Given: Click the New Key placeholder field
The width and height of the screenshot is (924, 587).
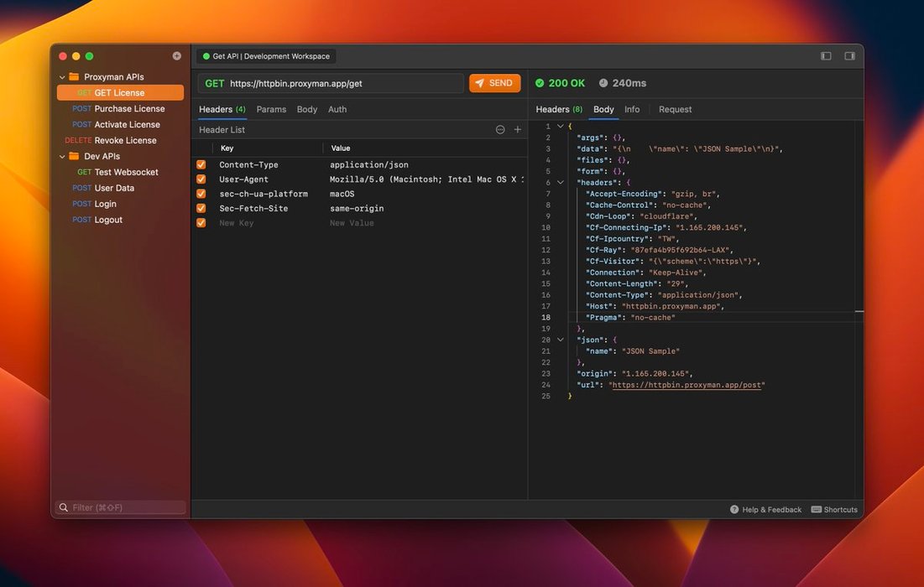Looking at the screenshot, I should (x=237, y=223).
